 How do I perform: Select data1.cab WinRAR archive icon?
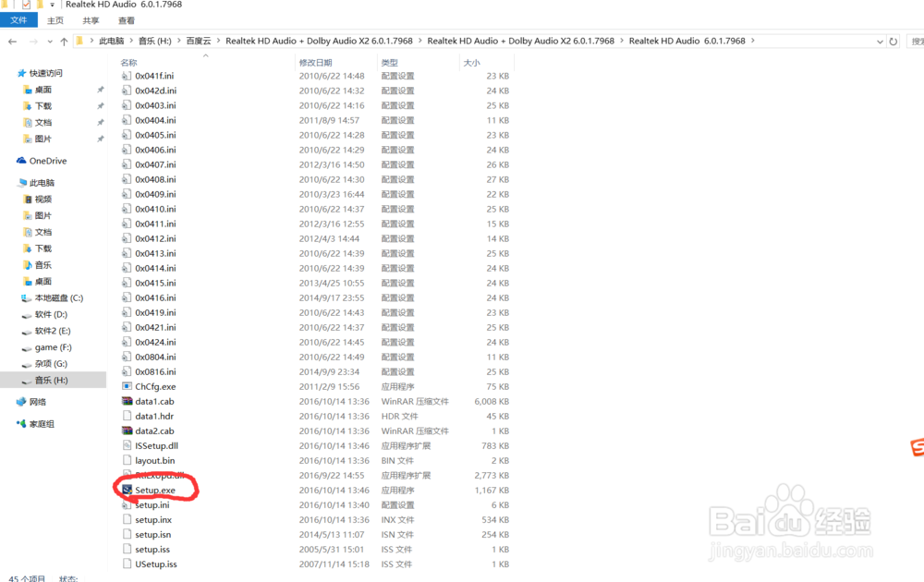(x=127, y=401)
